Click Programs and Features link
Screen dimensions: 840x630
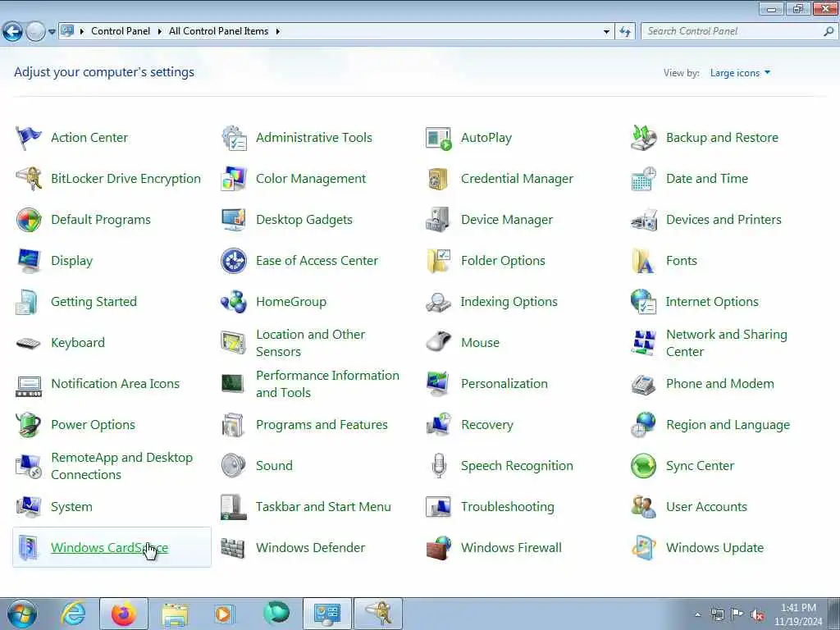pos(322,425)
